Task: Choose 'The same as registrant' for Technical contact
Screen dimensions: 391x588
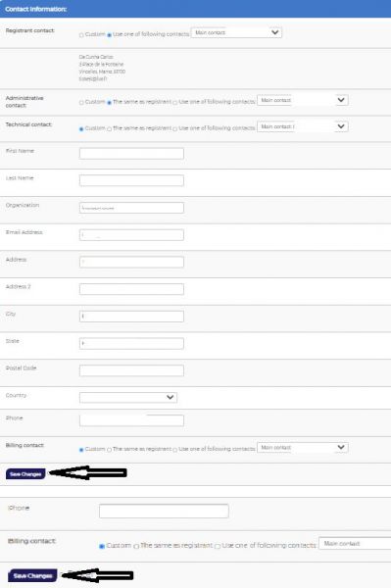Action: 110,129
